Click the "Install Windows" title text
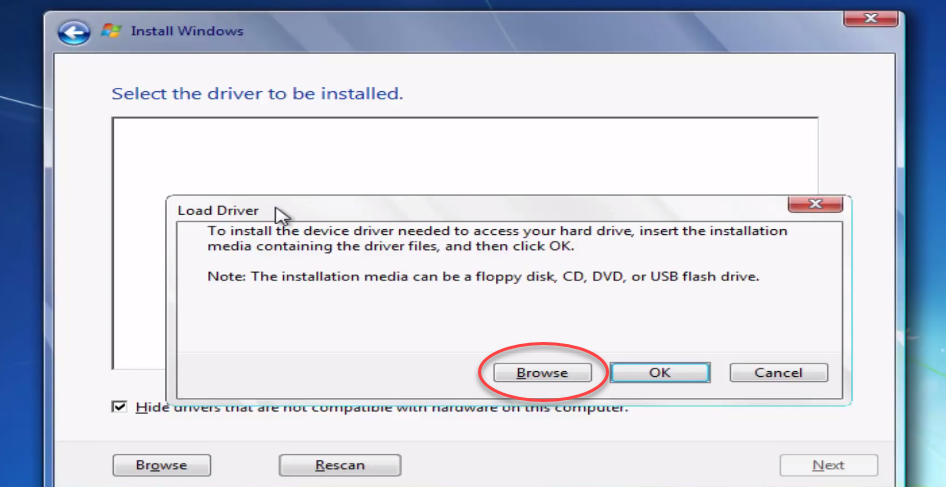This screenshot has height=487, width=946. (x=187, y=31)
